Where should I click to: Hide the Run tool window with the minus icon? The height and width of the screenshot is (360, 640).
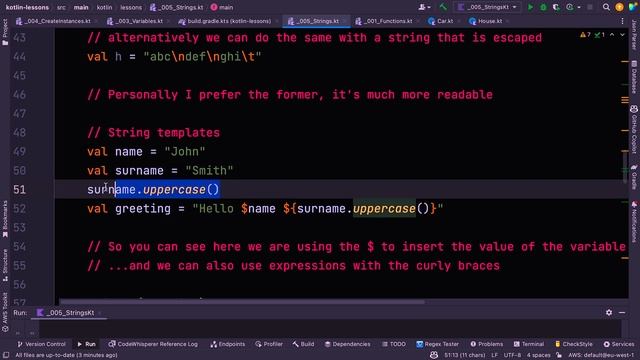tap(622, 312)
